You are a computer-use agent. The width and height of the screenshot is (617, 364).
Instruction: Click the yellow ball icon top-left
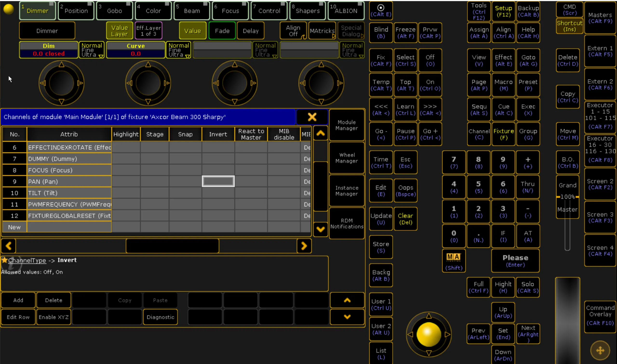click(9, 9)
